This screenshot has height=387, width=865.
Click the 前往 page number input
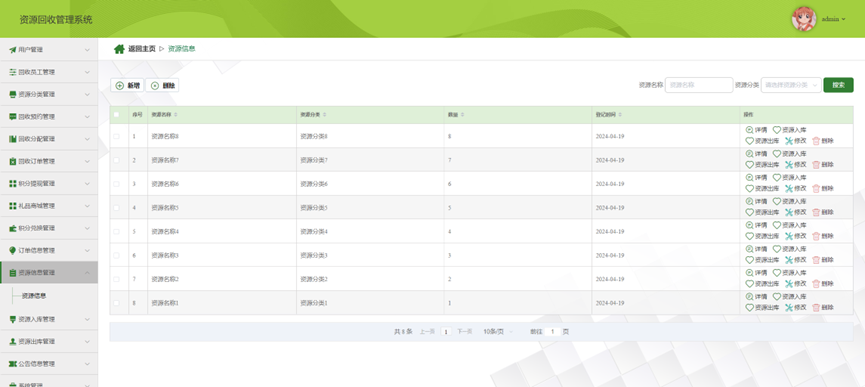[x=553, y=331]
